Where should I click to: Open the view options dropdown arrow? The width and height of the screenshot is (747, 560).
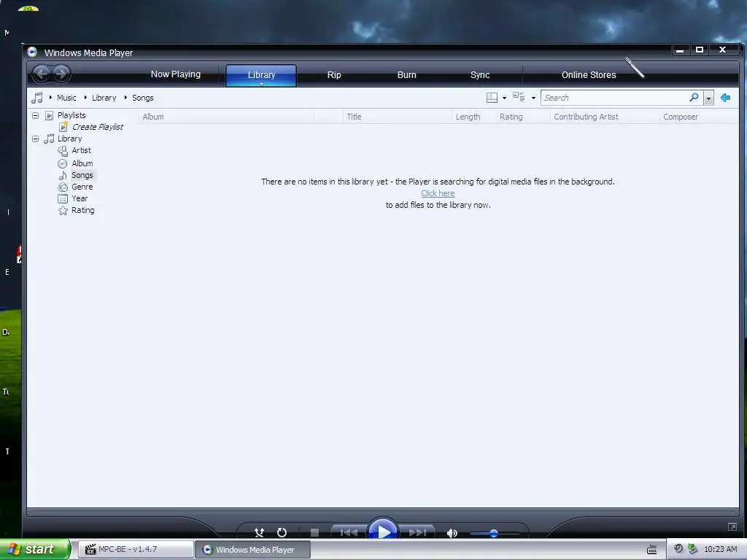tap(533, 98)
